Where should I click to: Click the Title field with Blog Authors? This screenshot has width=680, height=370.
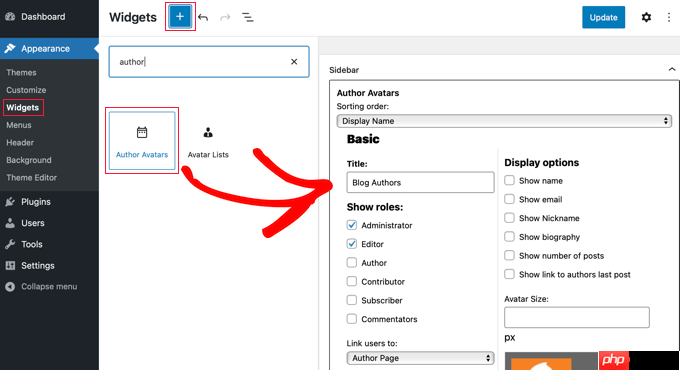(420, 182)
